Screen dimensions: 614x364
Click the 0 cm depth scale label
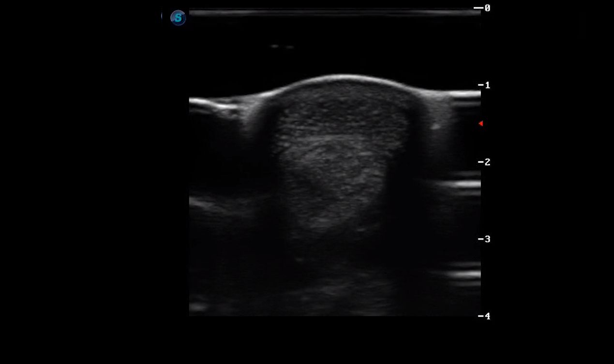[487, 8]
